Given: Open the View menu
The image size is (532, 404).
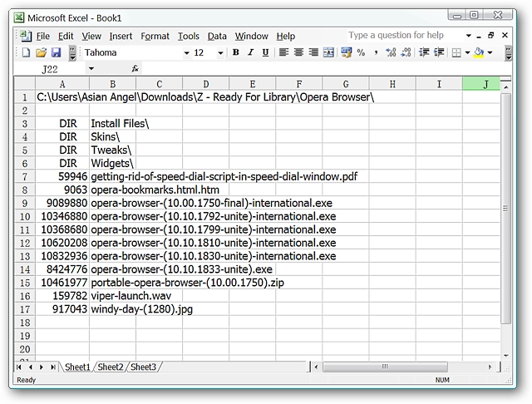Looking at the screenshot, I should point(91,36).
